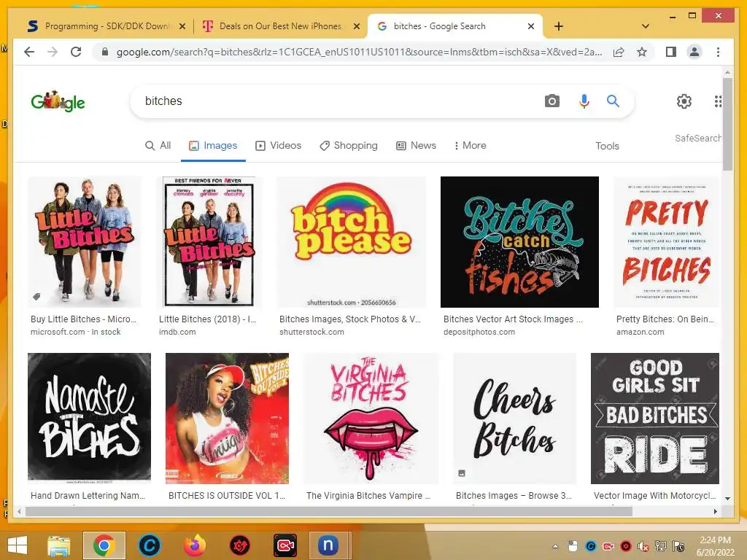This screenshot has width=747, height=560.
Task: Close the Google Search tab
Action: (531, 27)
